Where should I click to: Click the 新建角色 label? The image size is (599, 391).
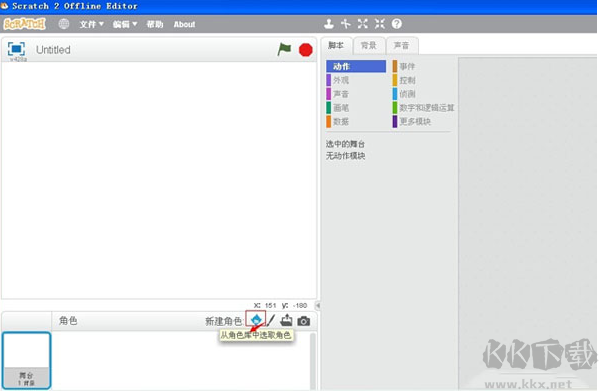click(x=224, y=322)
